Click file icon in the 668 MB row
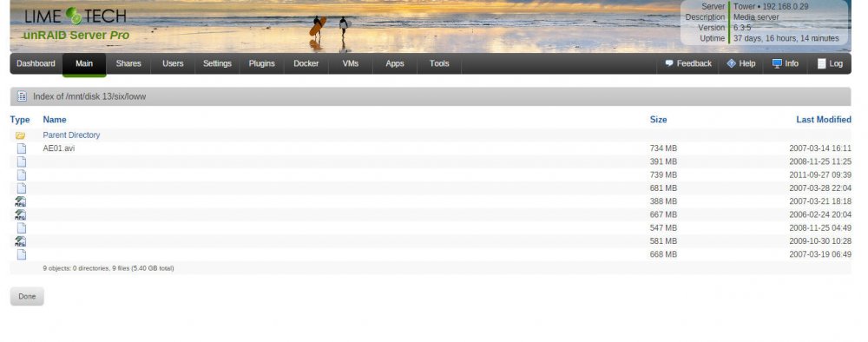Screen dimensions: 868x342 point(21,254)
